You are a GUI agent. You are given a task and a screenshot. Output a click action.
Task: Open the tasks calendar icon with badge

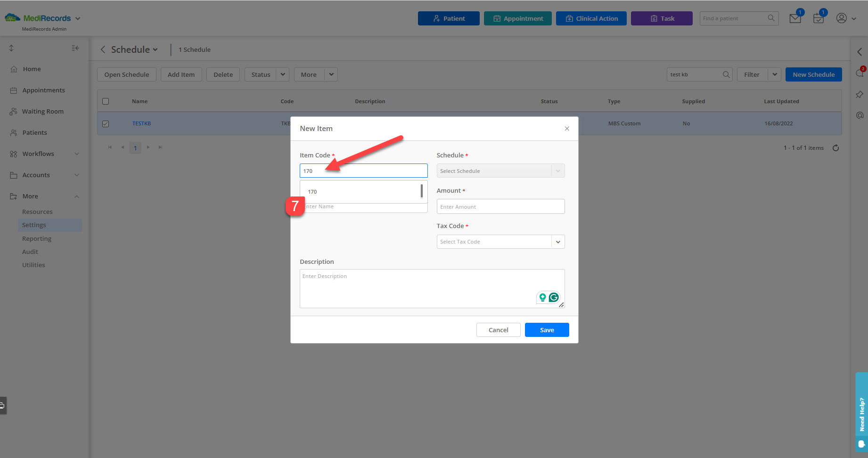819,18
